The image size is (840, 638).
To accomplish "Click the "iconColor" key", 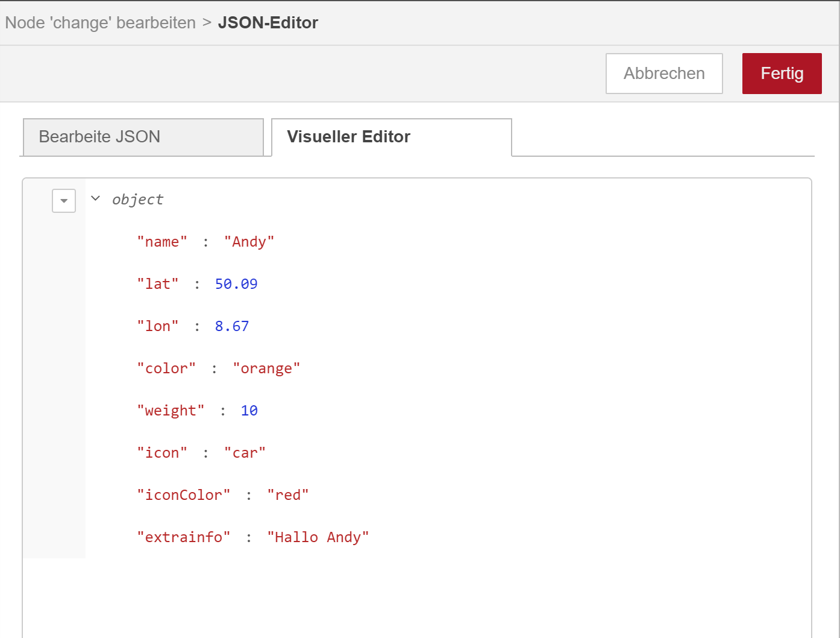I will [x=184, y=495].
